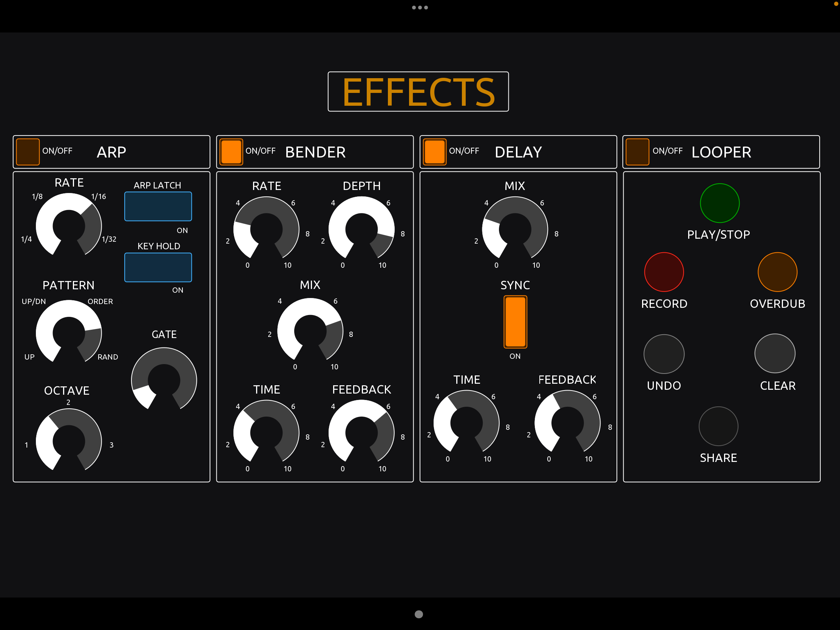This screenshot has width=840, height=630.
Task: Click the GATE label in ARP
Action: tap(164, 334)
